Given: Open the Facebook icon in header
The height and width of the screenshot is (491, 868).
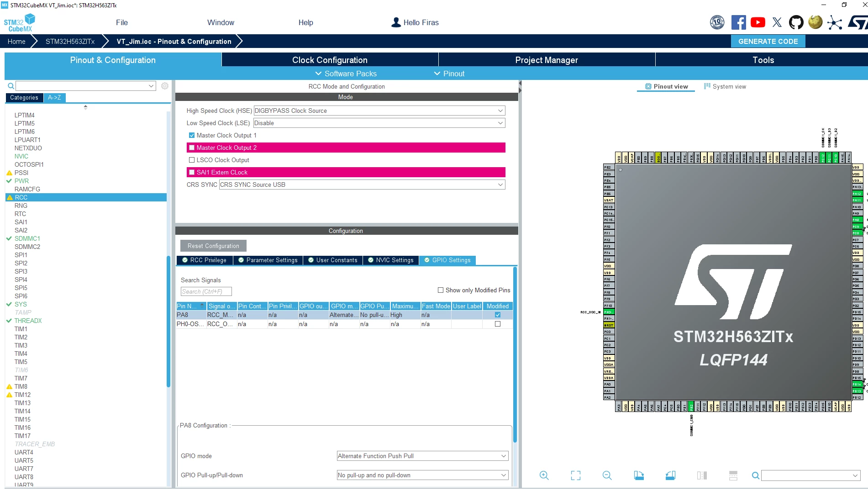Looking at the screenshot, I should coord(738,22).
